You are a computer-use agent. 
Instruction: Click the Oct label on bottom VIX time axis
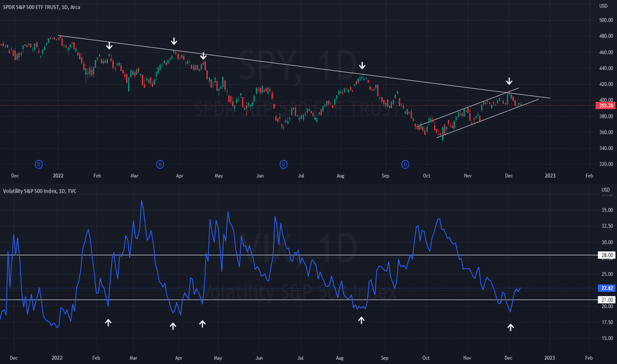pos(426,358)
